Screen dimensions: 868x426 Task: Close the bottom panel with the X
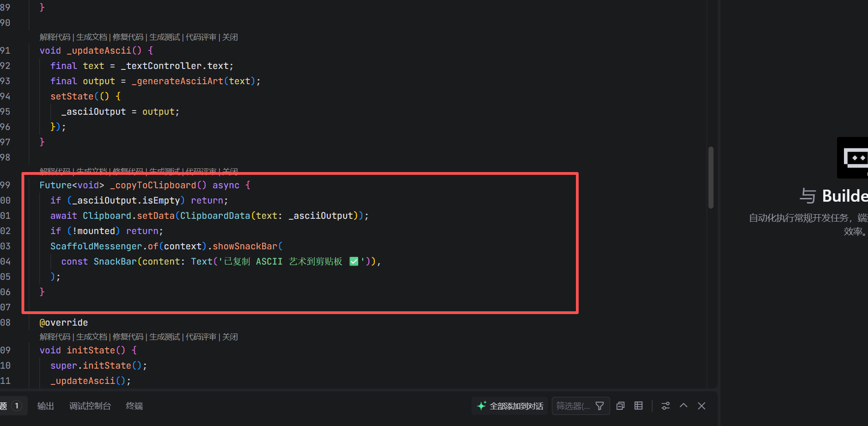(x=702, y=406)
